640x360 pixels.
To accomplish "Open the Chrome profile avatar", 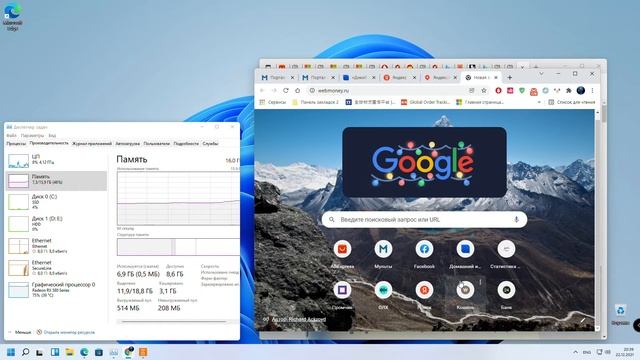I will [x=580, y=91].
